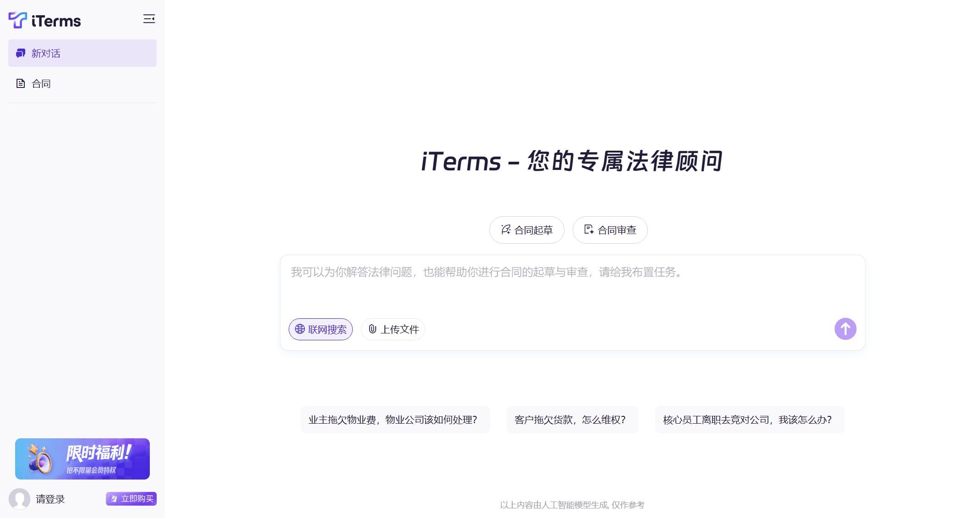Open the 合同 document icon in sidebar
Screen dimensions: 980x518
tap(20, 83)
